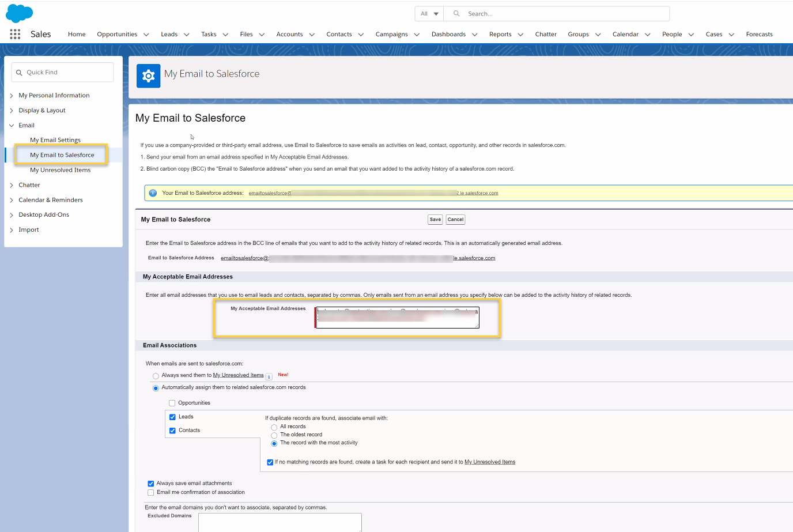Click the address link in the yellow banner
The width and height of the screenshot is (793, 532).
373,193
